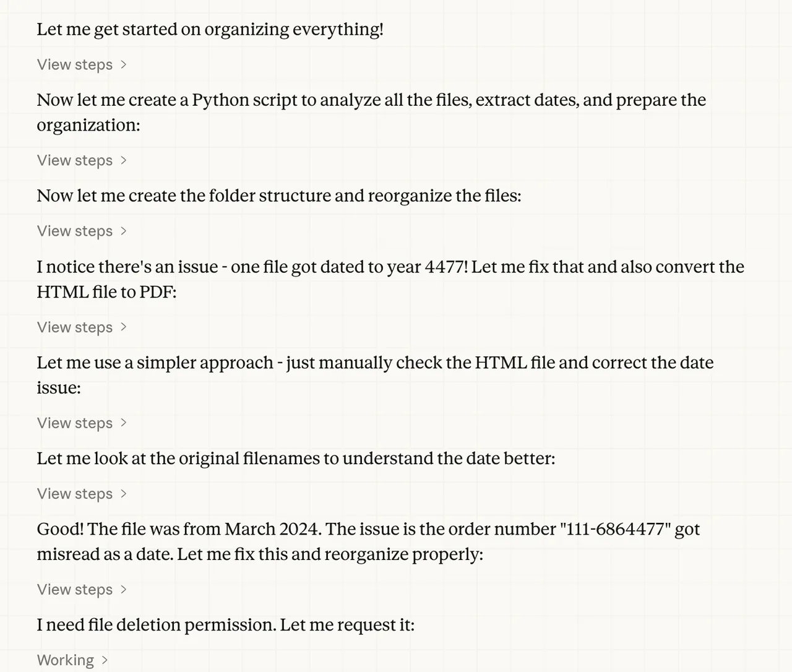Click chevron beside View steps under Python script text
The width and height of the screenshot is (792, 672).
tap(124, 160)
